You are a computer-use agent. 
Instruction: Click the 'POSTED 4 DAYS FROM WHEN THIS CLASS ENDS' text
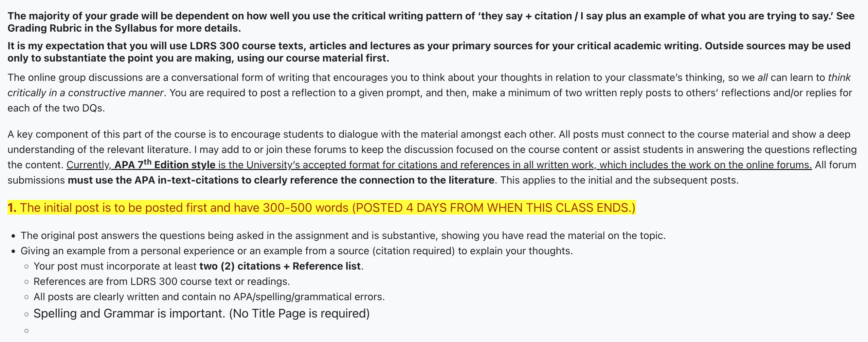[493, 208]
